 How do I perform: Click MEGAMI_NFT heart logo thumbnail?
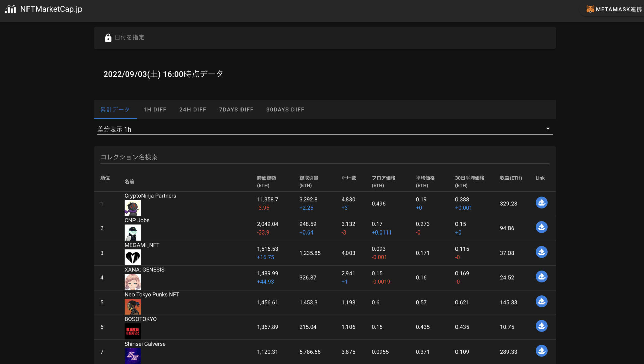coord(132,257)
